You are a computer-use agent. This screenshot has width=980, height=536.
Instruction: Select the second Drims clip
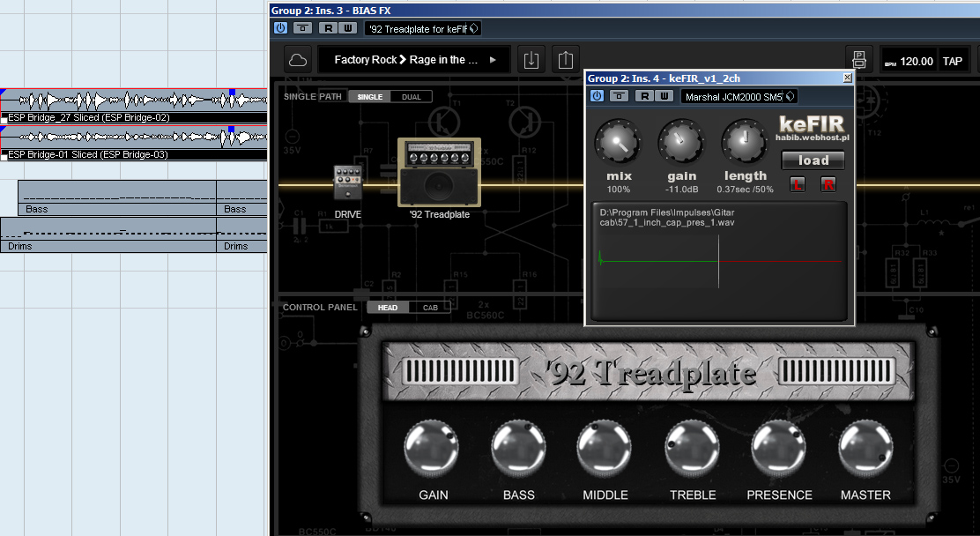pyautogui.click(x=241, y=234)
